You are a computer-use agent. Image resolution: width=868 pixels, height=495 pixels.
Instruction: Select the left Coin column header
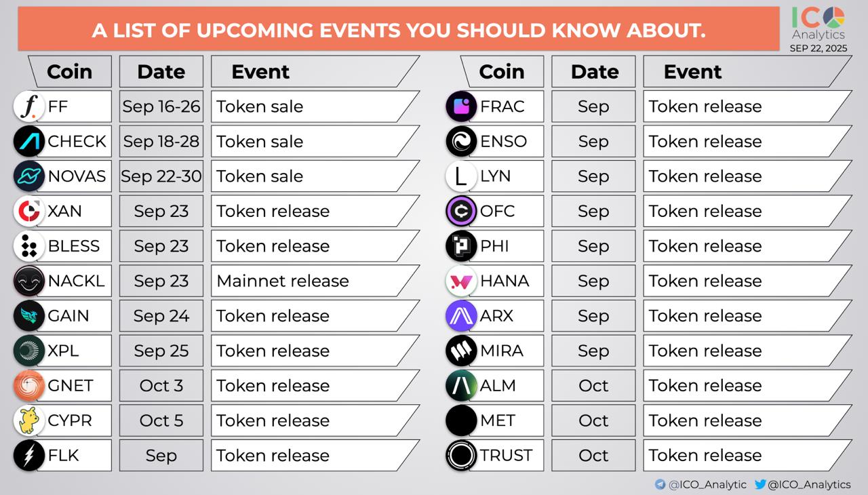70,71
